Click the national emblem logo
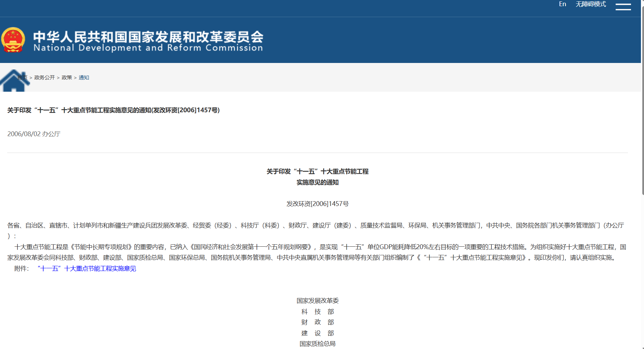644x349 pixels. (13, 40)
